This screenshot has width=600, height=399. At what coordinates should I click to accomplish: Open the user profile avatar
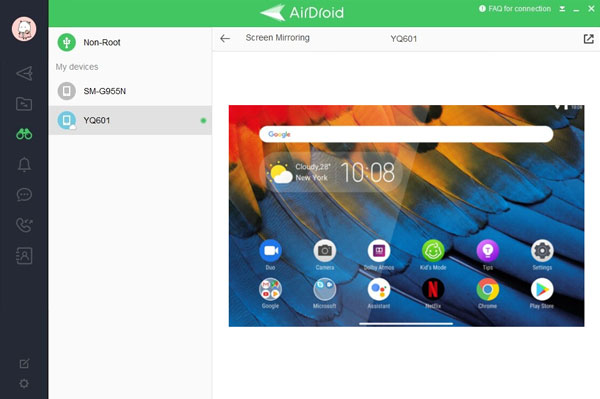[24, 29]
